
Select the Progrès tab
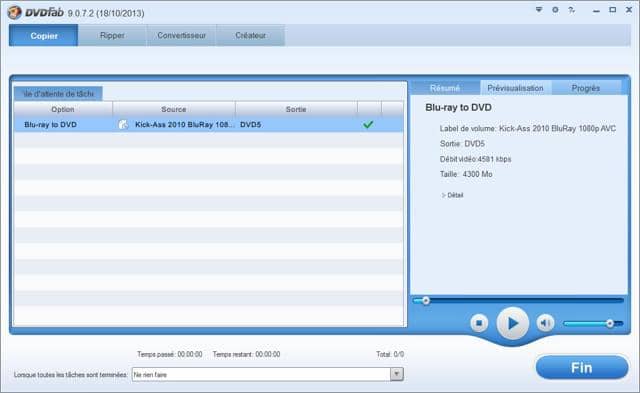[x=586, y=88]
